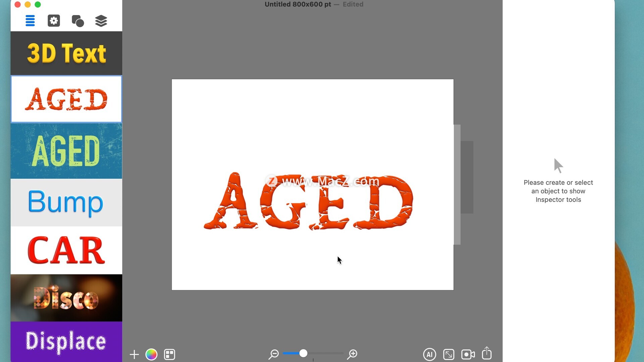Open the styles list tab icon
Screen dimensions: 644x362
30,21
